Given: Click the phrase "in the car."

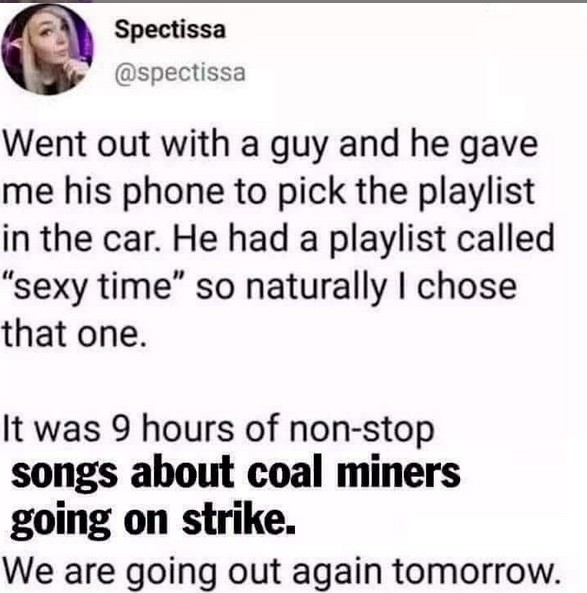Looking at the screenshot, I should pos(84,239).
